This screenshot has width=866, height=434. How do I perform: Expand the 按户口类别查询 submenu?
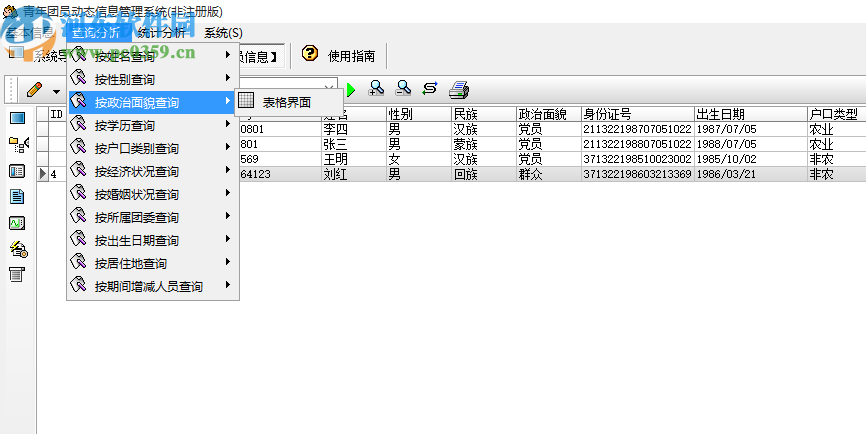pos(153,149)
